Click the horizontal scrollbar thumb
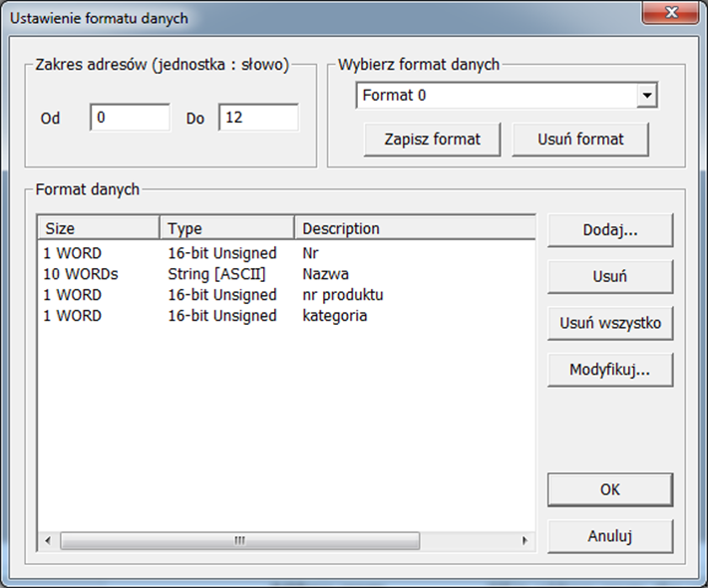 coord(239,540)
